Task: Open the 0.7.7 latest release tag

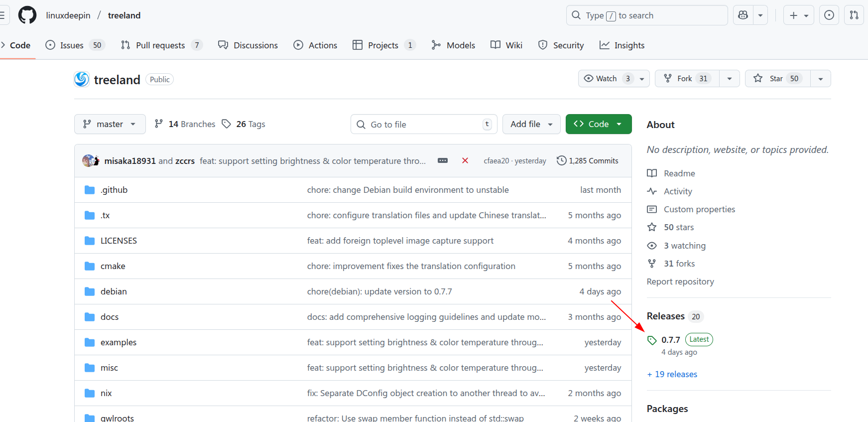Action: coord(670,340)
